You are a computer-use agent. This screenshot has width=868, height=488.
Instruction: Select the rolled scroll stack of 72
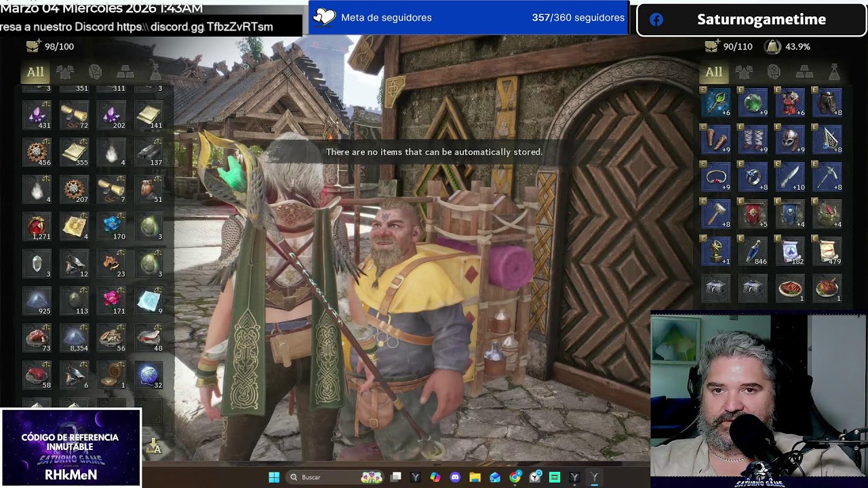pyautogui.click(x=75, y=115)
